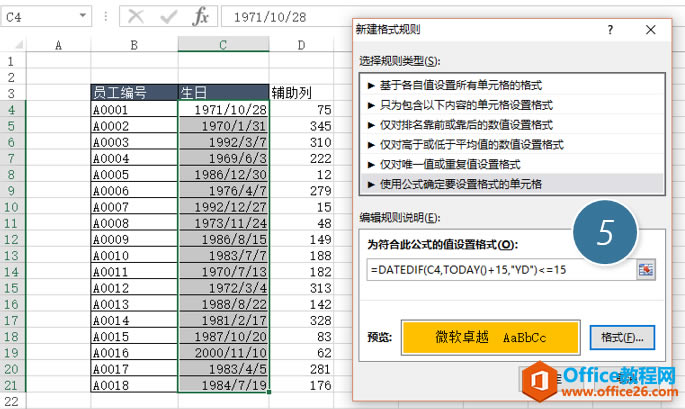Select rule type 仅对排名靠前或靠后的数值设置格式
685x409 pixels.
(x=512, y=125)
